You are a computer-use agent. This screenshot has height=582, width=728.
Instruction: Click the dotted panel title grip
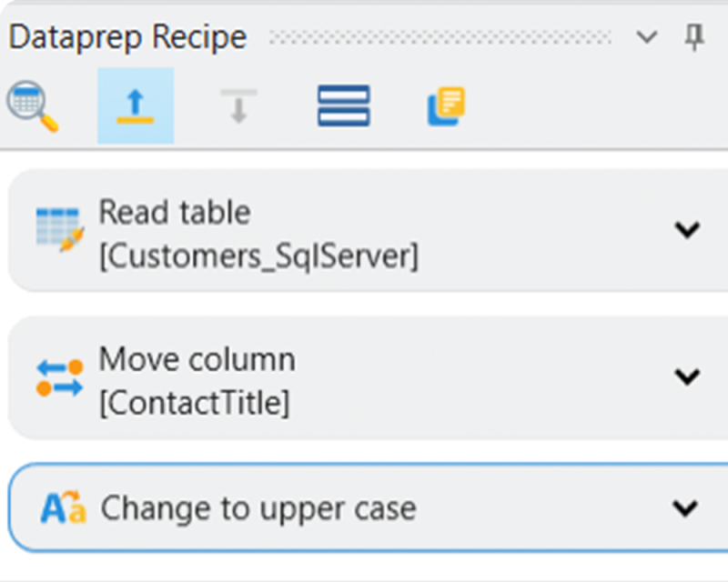[440, 37]
